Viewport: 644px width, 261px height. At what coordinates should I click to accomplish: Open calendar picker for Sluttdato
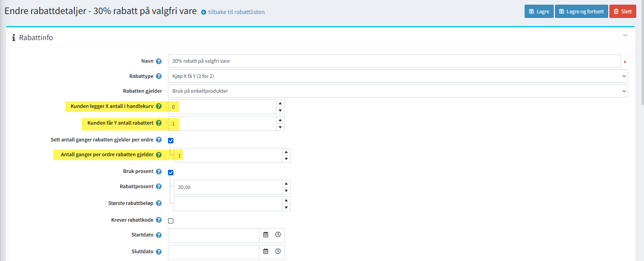point(266,252)
